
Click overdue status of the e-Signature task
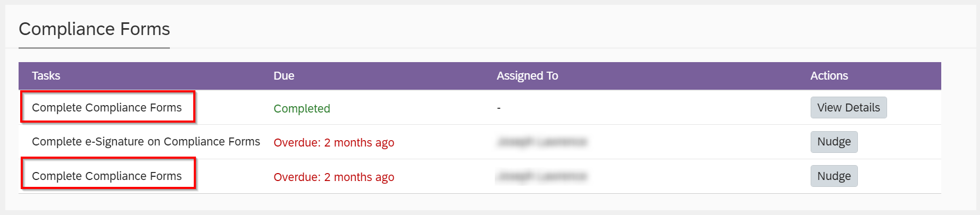[334, 142]
